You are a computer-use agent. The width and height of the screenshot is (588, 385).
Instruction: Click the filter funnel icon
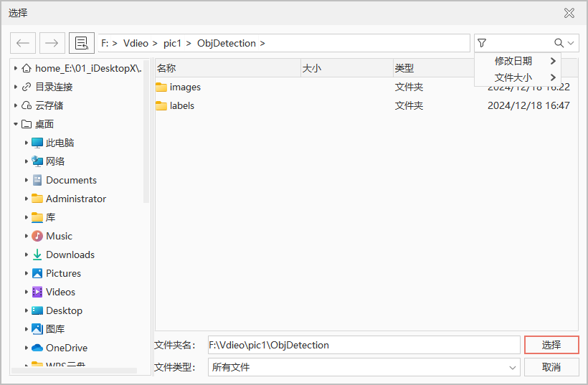coord(482,43)
